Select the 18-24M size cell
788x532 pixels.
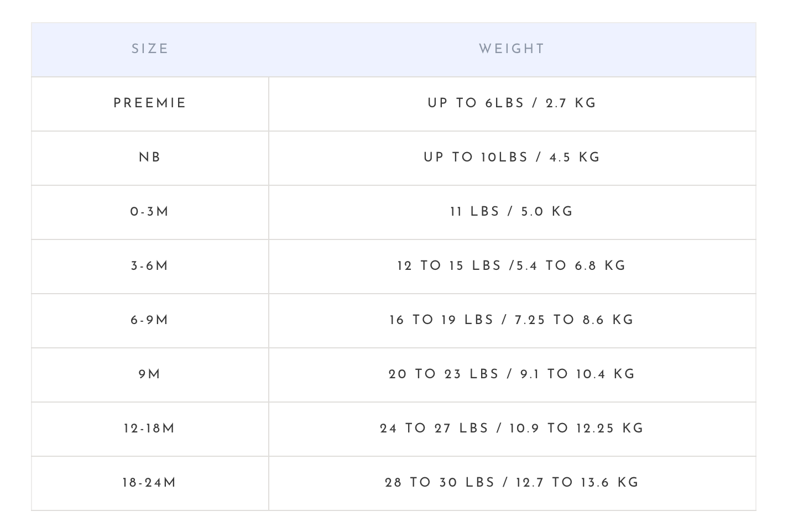pyautogui.click(x=150, y=483)
